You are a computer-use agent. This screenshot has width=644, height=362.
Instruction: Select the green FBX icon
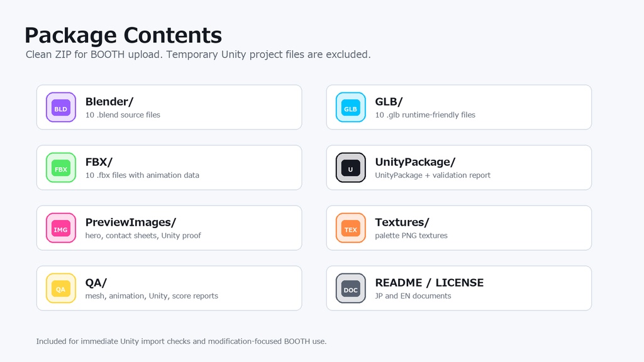tap(61, 167)
